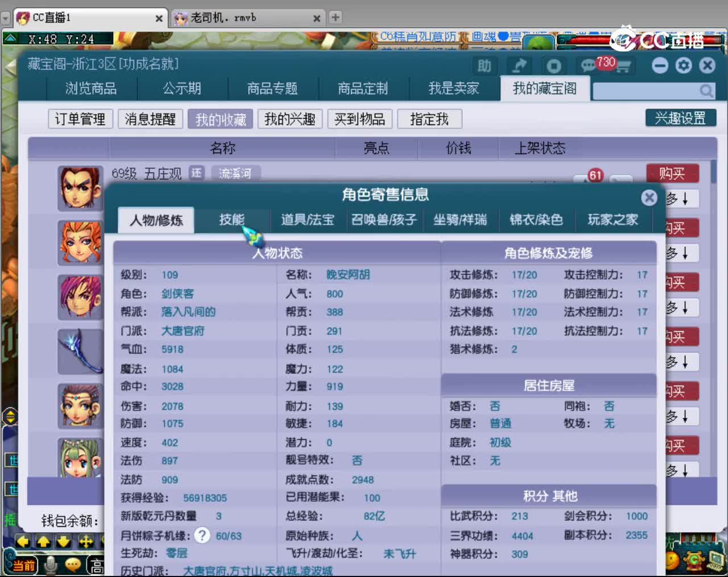728x577 pixels.
Task: Select the first red-haired male character avatar
Action: click(x=80, y=188)
